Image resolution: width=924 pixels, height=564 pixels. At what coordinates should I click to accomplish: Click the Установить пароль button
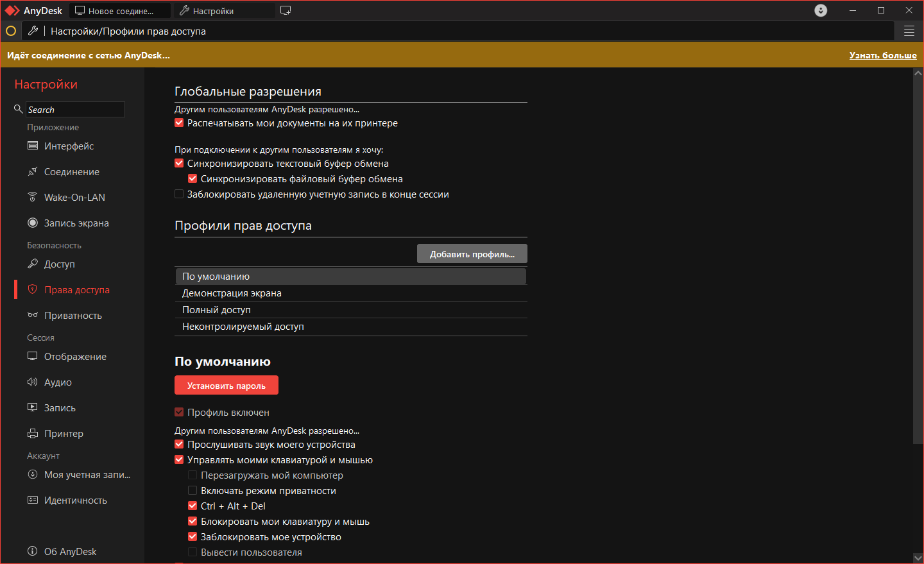(227, 385)
